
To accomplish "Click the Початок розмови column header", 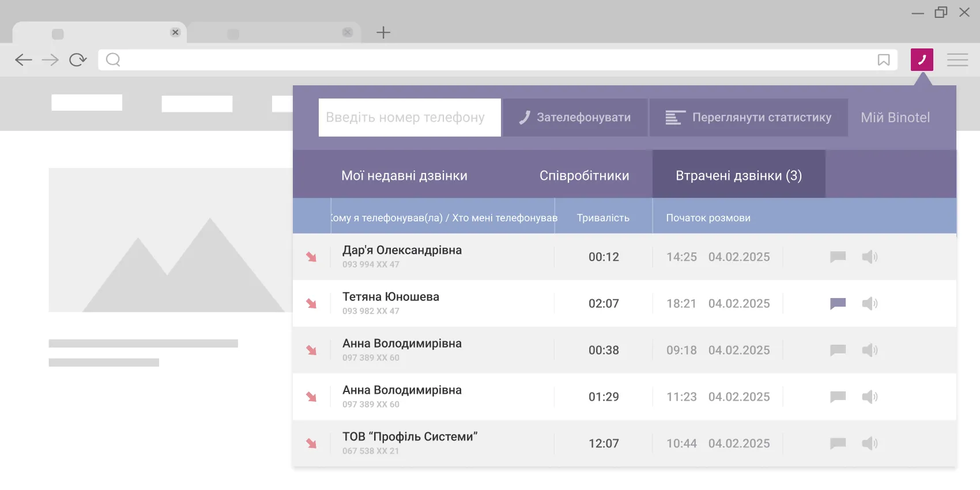I will pyautogui.click(x=708, y=218).
